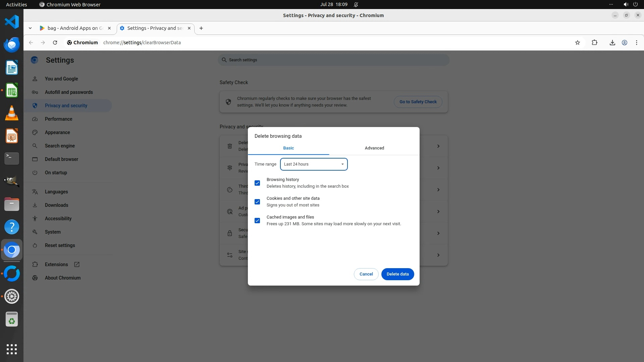Open the Time range dropdown
This screenshot has width=644, height=362.
tap(314, 164)
